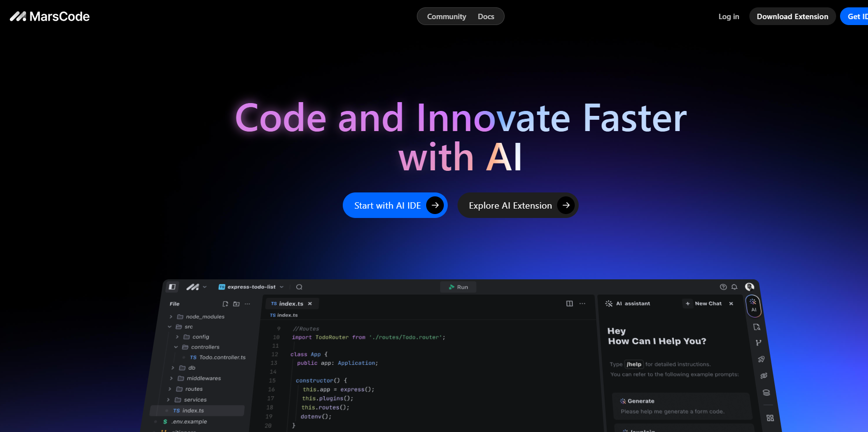Open the Community page

point(446,16)
